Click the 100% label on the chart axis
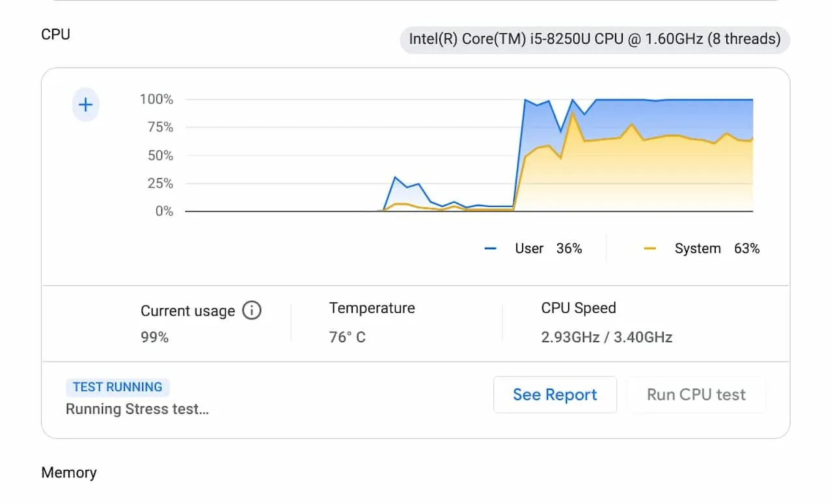 tap(156, 99)
